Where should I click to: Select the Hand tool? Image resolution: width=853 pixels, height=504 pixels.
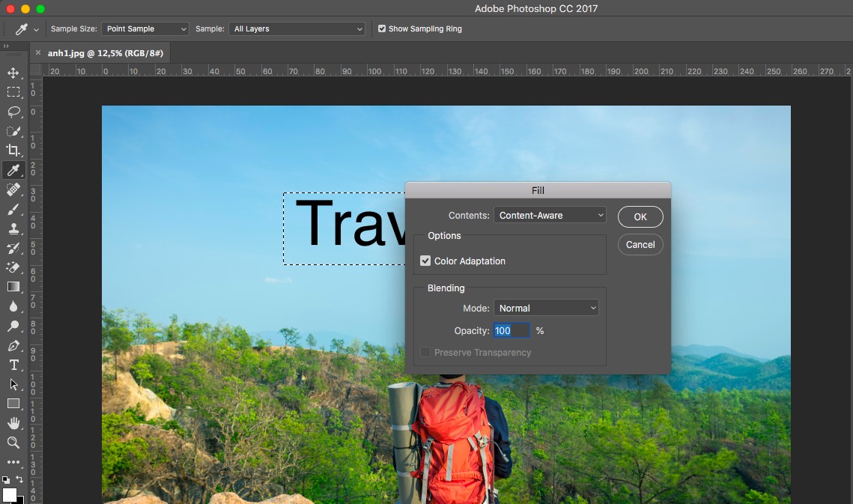pyautogui.click(x=13, y=423)
